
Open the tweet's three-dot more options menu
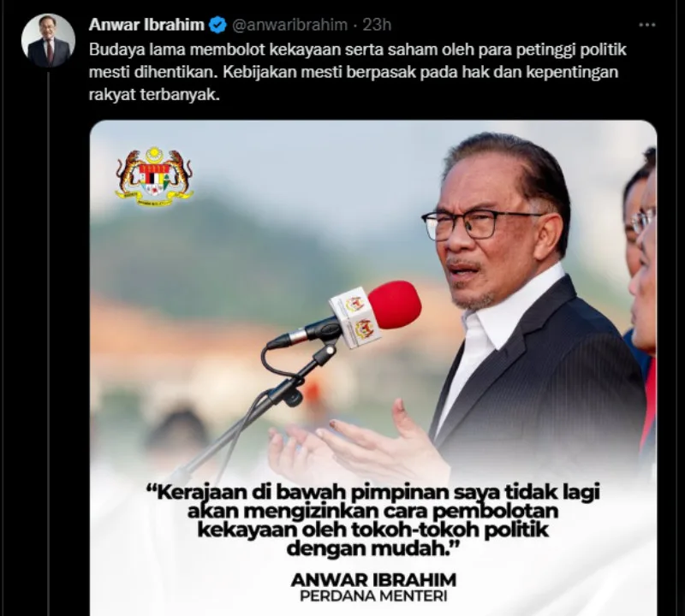(x=646, y=25)
